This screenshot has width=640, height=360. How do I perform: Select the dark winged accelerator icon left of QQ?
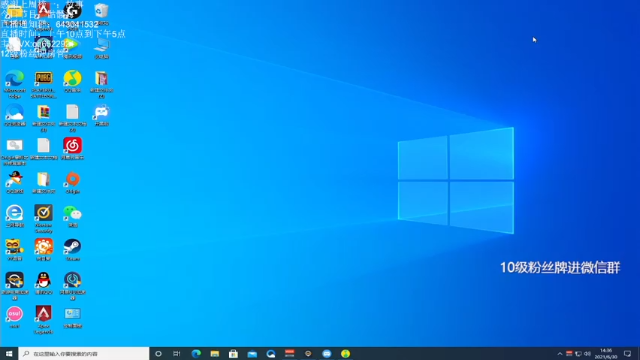(x=14, y=280)
